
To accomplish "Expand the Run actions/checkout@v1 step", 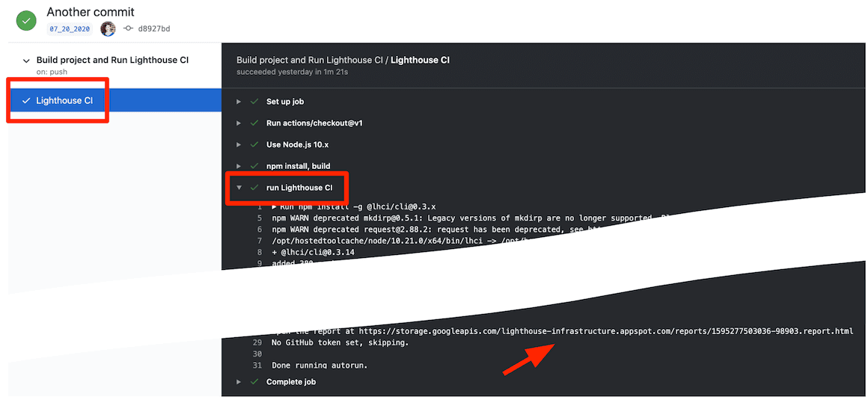I will tap(239, 123).
